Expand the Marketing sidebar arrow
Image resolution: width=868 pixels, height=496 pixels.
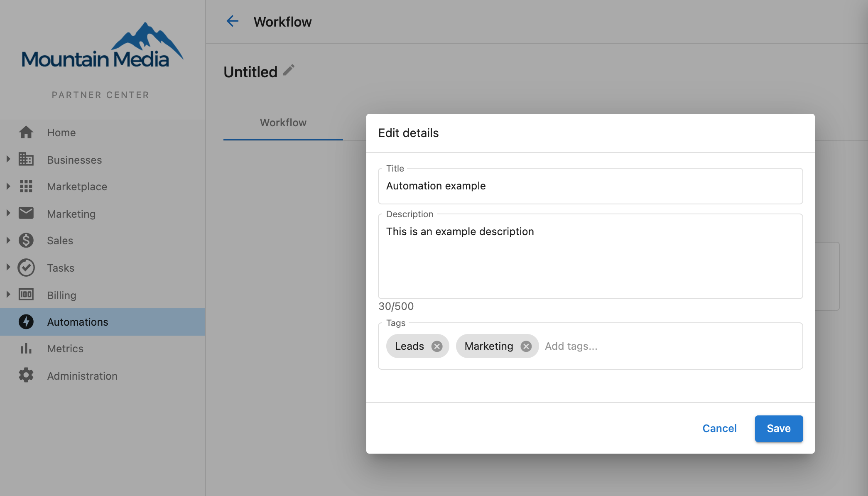tap(8, 213)
